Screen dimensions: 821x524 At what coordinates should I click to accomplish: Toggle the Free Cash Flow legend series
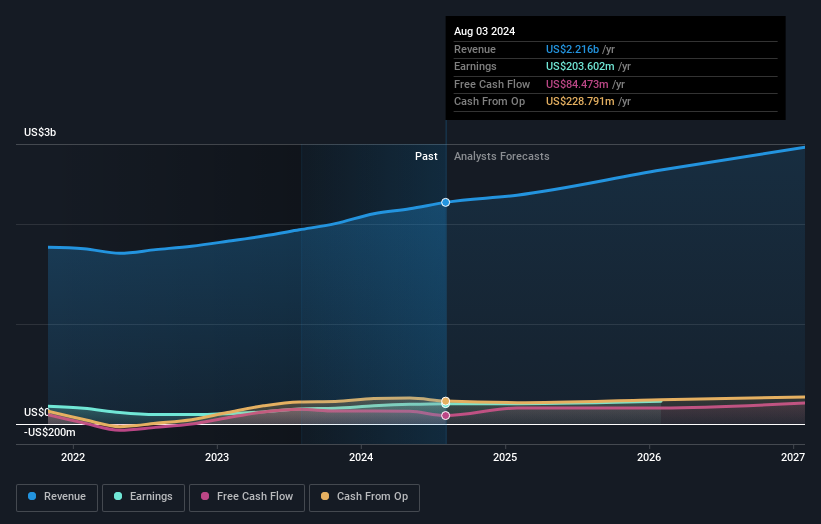(x=247, y=497)
